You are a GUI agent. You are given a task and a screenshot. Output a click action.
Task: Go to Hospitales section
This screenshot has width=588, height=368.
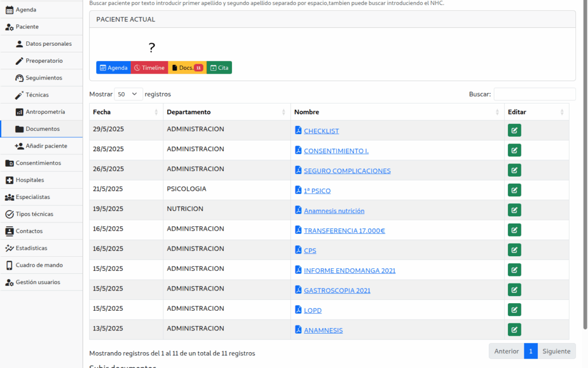point(41,180)
